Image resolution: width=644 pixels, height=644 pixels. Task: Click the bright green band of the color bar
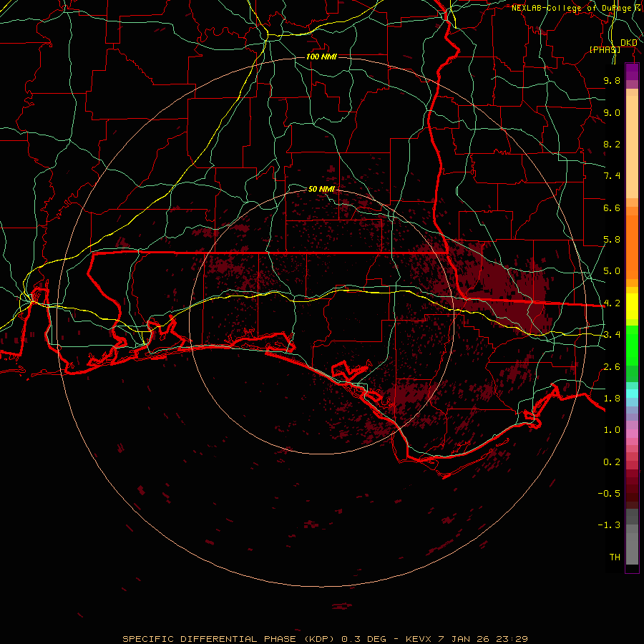point(632,346)
